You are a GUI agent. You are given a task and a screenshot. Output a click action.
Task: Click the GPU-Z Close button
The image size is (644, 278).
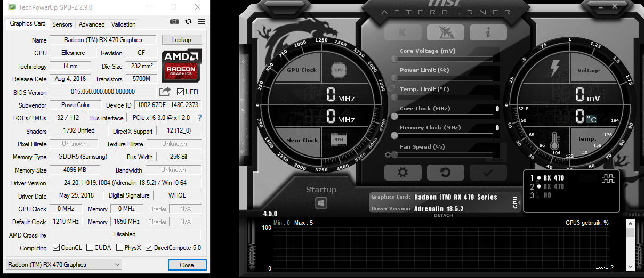[187, 265]
